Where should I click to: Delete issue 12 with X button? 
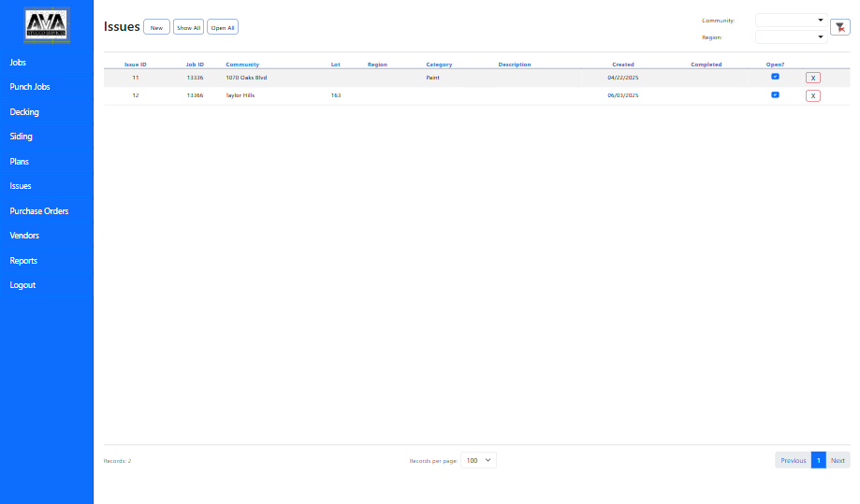pyautogui.click(x=812, y=96)
